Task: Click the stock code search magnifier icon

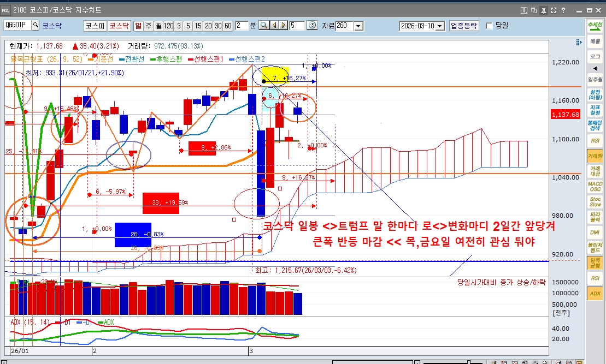Action: pyautogui.click(x=36, y=25)
